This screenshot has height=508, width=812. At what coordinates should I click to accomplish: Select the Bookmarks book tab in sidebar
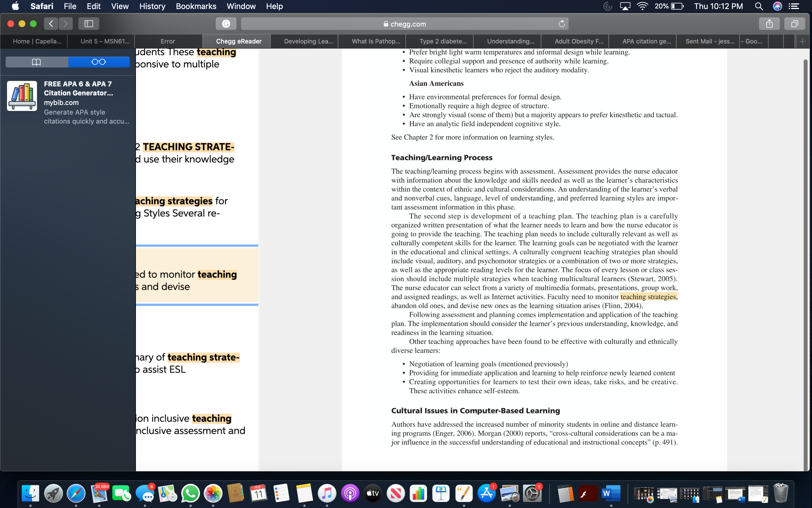pyautogui.click(x=37, y=62)
